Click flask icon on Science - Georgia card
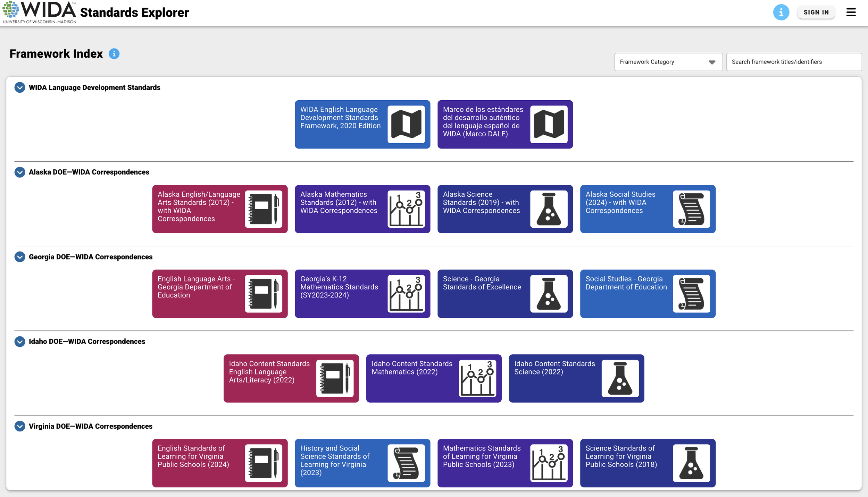The width and height of the screenshot is (868, 497). click(x=549, y=294)
